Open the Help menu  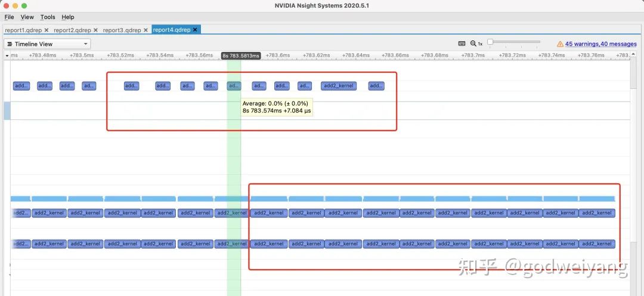click(68, 17)
